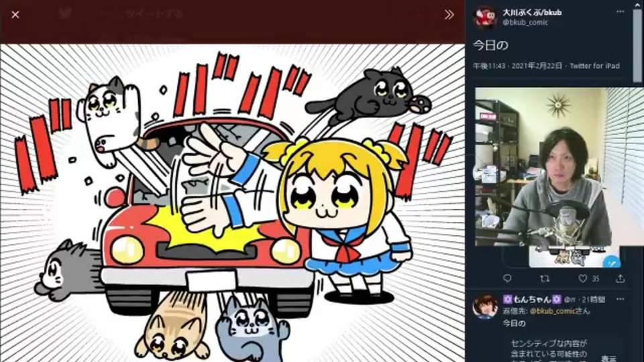
Task: Click the enlarged Popuko car cartoon image
Action: click(233, 202)
